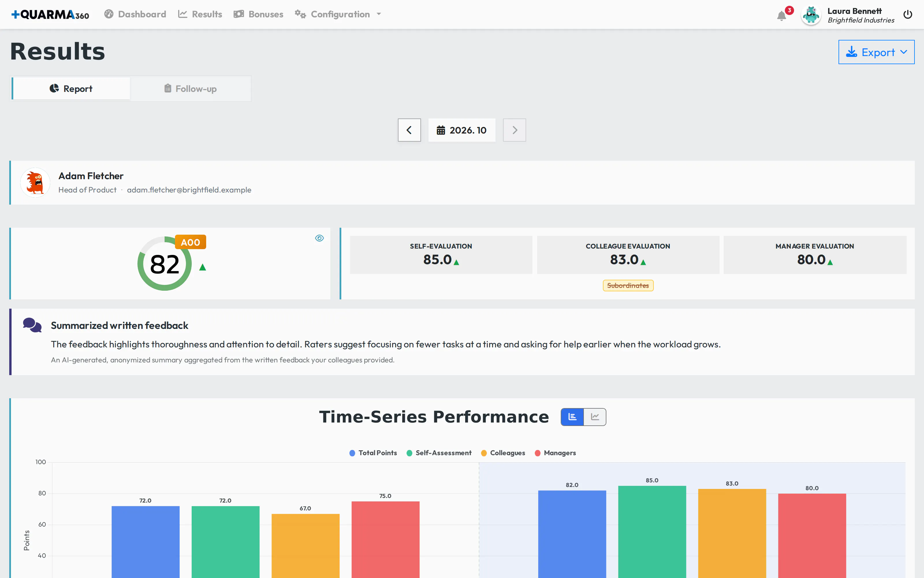Click the red 75.0 Managers bar
924x578 pixels.
tap(385, 540)
